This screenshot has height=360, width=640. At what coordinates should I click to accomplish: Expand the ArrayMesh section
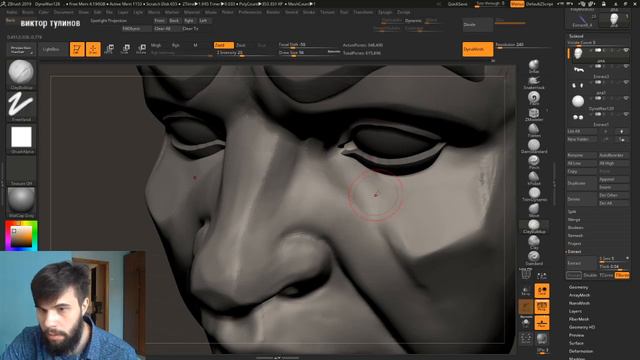pyautogui.click(x=579, y=295)
